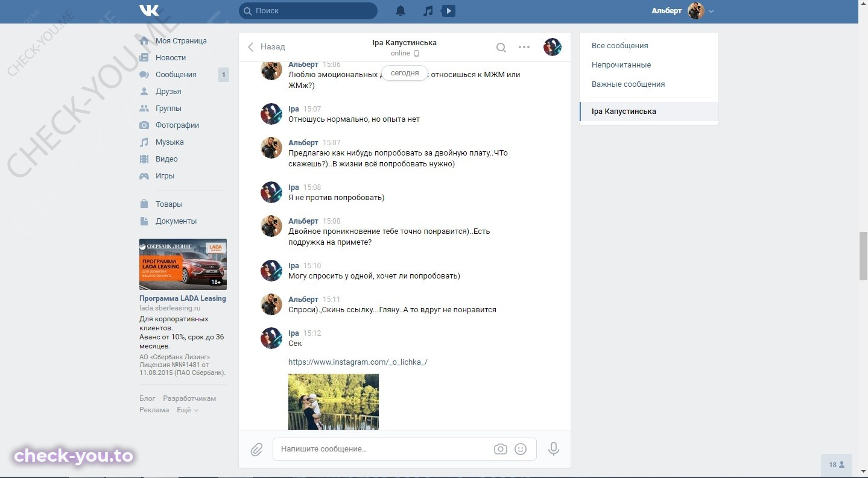Screen dimensions: 868x478
Task: Open the three-dots chat actions menu
Action: (x=524, y=47)
